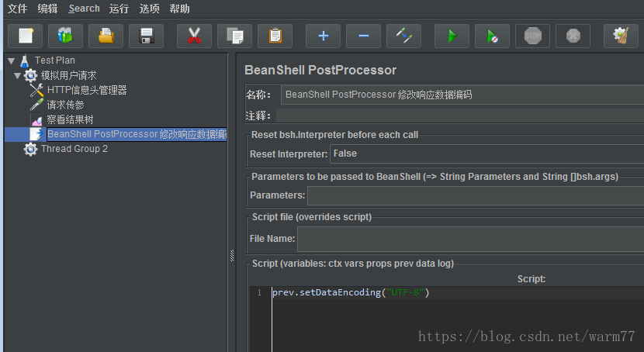The width and height of the screenshot is (644, 352).
Task: Collapse the Test Plan tree node
Action: (x=11, y=61)
